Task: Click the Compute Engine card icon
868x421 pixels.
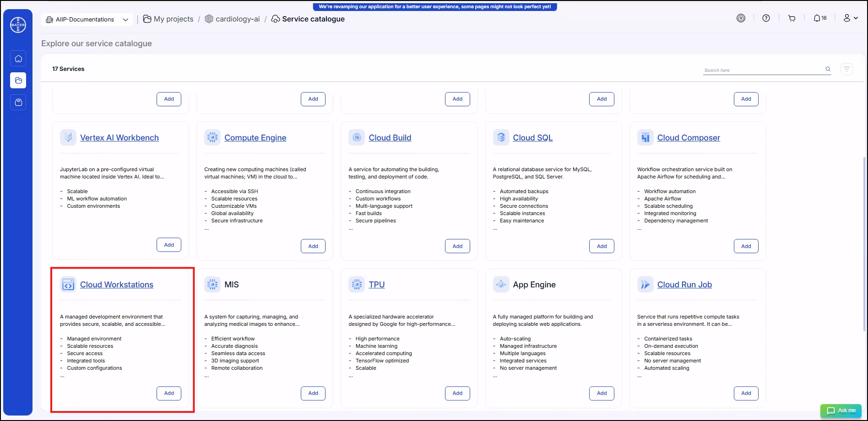Action: point(212,137)
